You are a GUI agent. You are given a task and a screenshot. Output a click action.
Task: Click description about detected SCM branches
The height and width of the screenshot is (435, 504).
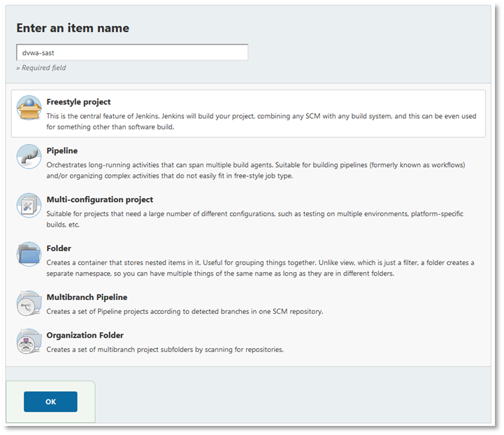[x=185, y=311]
